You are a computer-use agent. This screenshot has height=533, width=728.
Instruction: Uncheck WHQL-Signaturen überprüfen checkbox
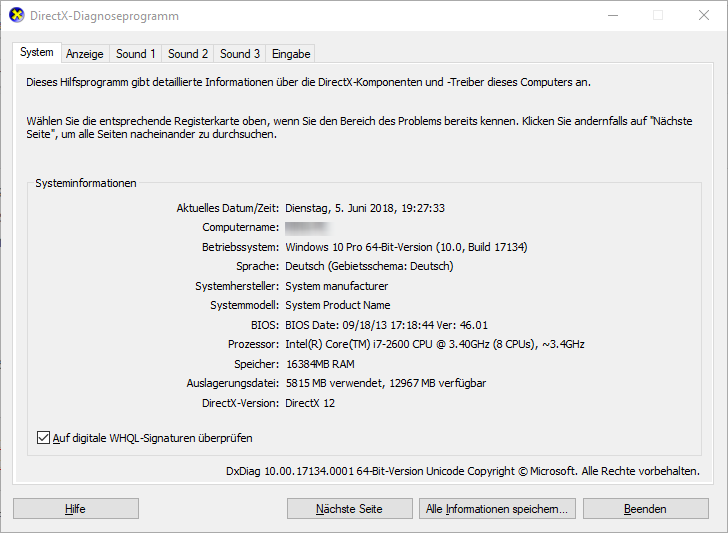pyautogui.click(x=43, y=437)
